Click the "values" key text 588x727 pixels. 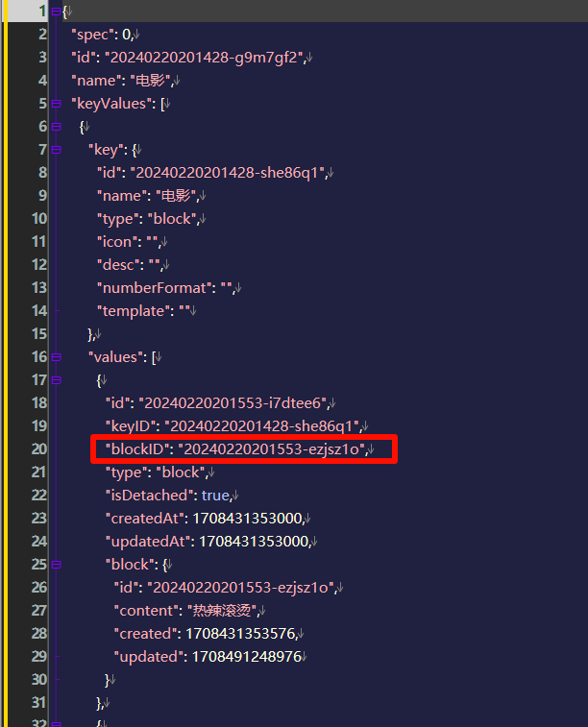pos(116,357)
